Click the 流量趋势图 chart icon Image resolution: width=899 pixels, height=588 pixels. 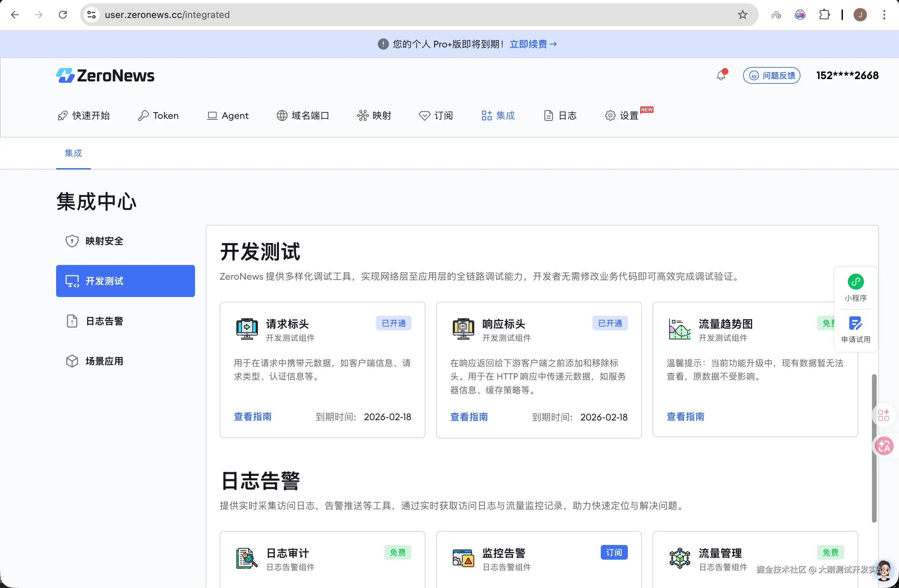click(x=680, y=329)
